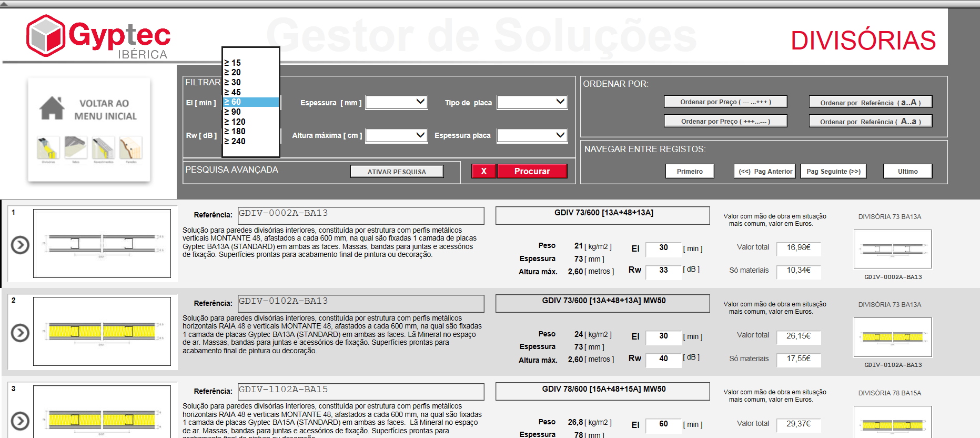The width and height of the screenshot is (980, 438).
Task: Choose ≥ 90 in the EI dropdown list
Action: 251,112
